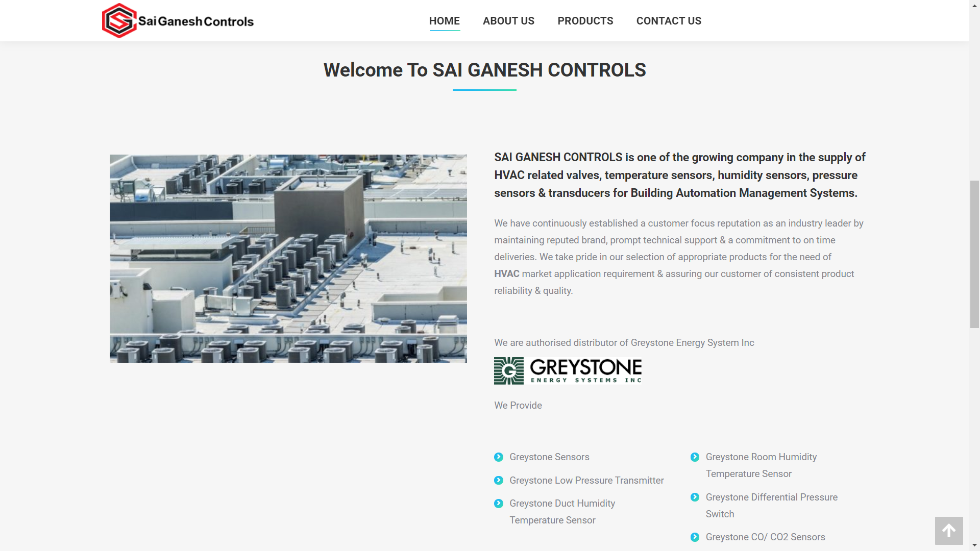Click bullet icon beside Greystone Sensors

coord(499,457)
